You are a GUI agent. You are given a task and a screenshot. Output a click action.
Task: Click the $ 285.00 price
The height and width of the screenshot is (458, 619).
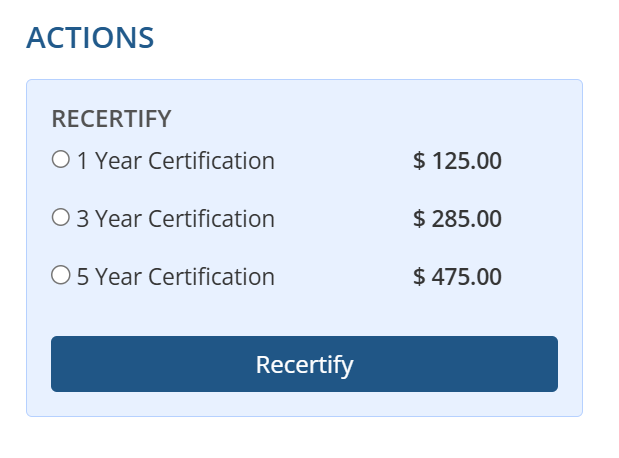pyautogui.click(x=457, y=219)
